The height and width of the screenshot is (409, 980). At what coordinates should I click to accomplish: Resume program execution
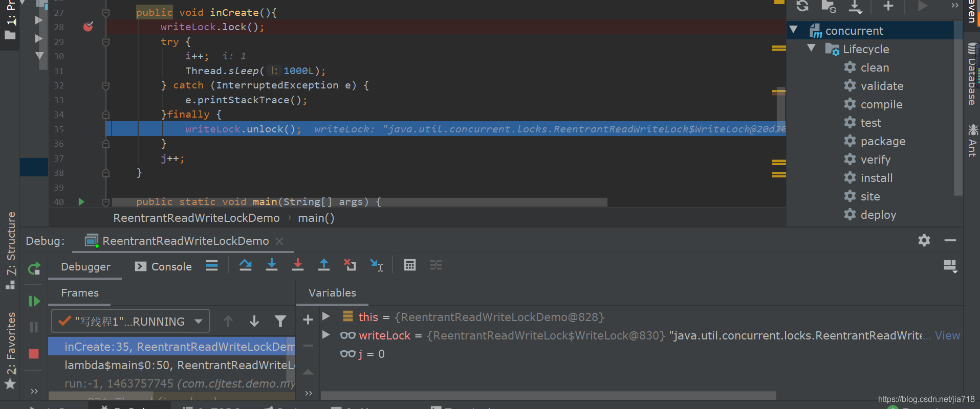click(34, 301)
